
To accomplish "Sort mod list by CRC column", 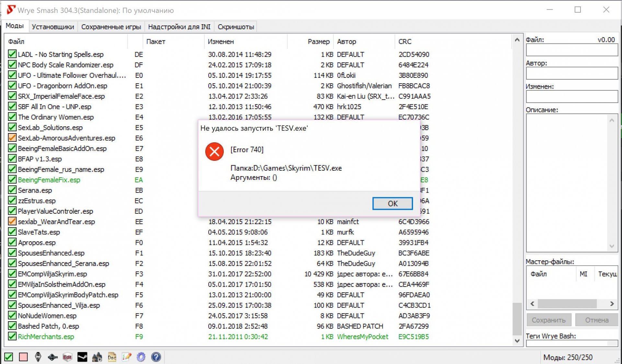I will click(x=405, y=41).
